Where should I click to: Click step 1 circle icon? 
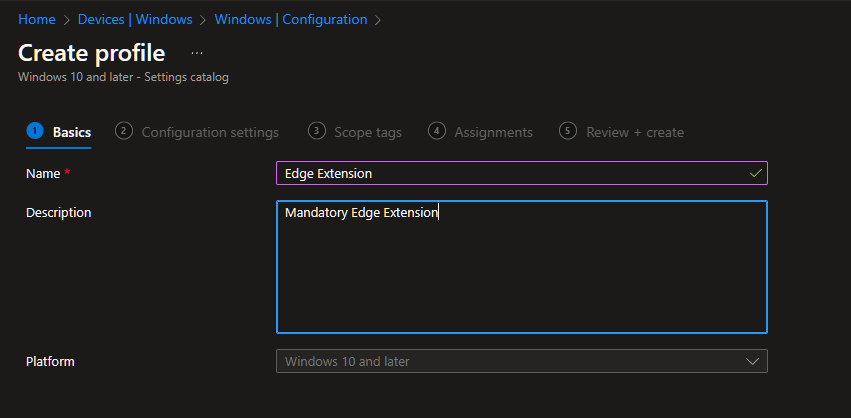[35, 131]
